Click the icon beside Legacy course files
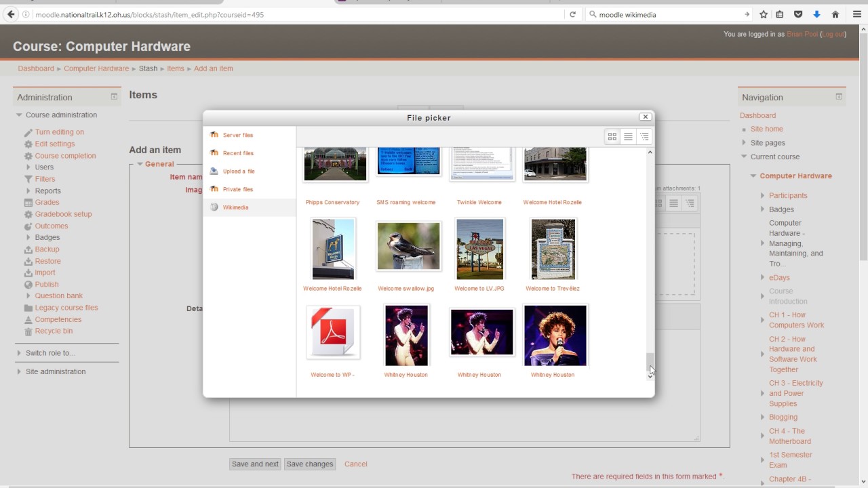Viewport: 868px width, 488px height. [28, 308]
